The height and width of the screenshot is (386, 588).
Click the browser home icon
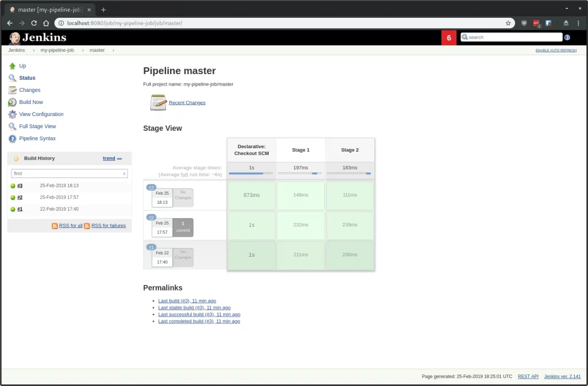coord(46,23)
